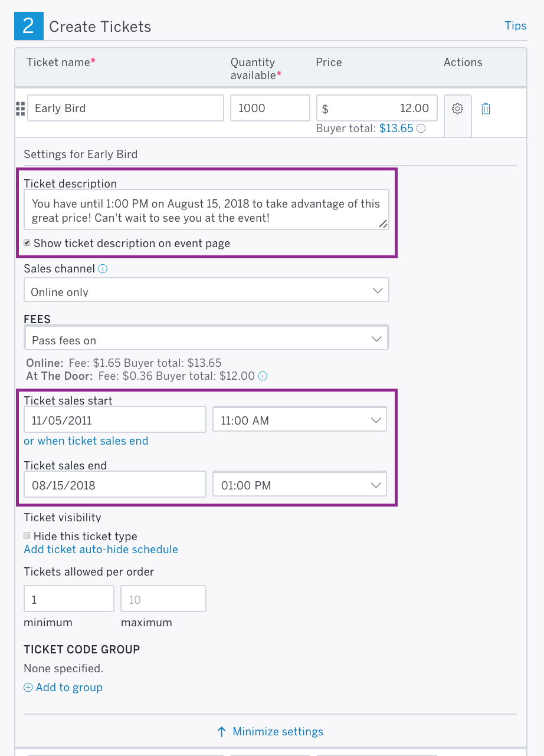Add a ticket auto-hide schedule
The height and width of the screenshot is (756, 544).
coord(100,549)
